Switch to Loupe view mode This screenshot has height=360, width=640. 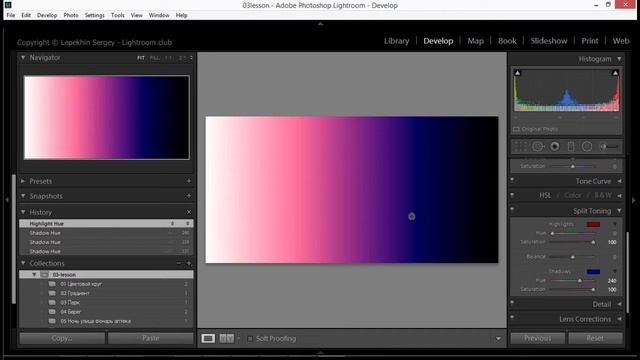coord(208,338)
